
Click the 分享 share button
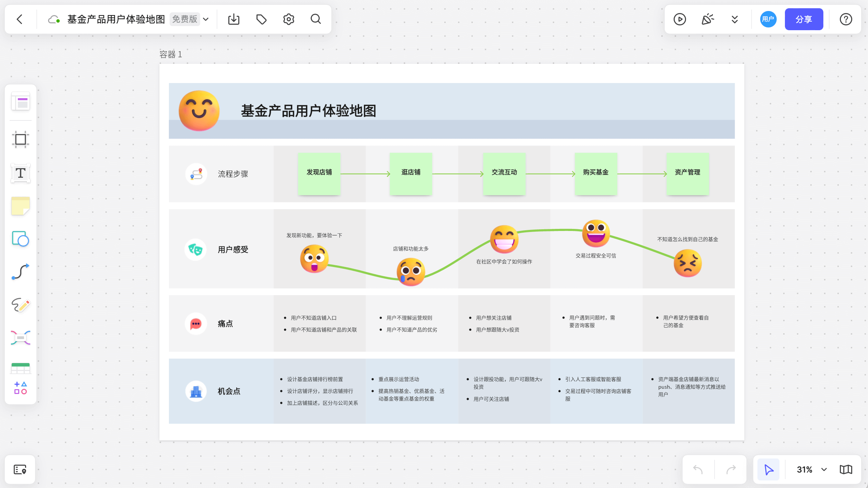click(803, 19)
